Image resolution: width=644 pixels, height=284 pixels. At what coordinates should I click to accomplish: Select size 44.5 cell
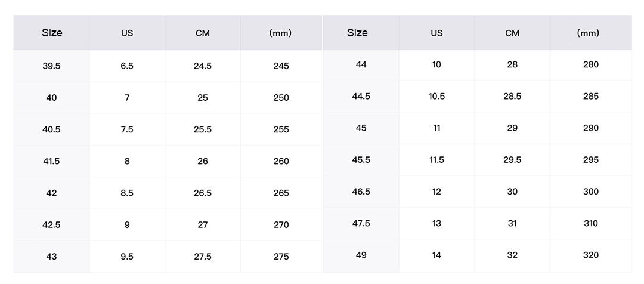pos(361,96)
